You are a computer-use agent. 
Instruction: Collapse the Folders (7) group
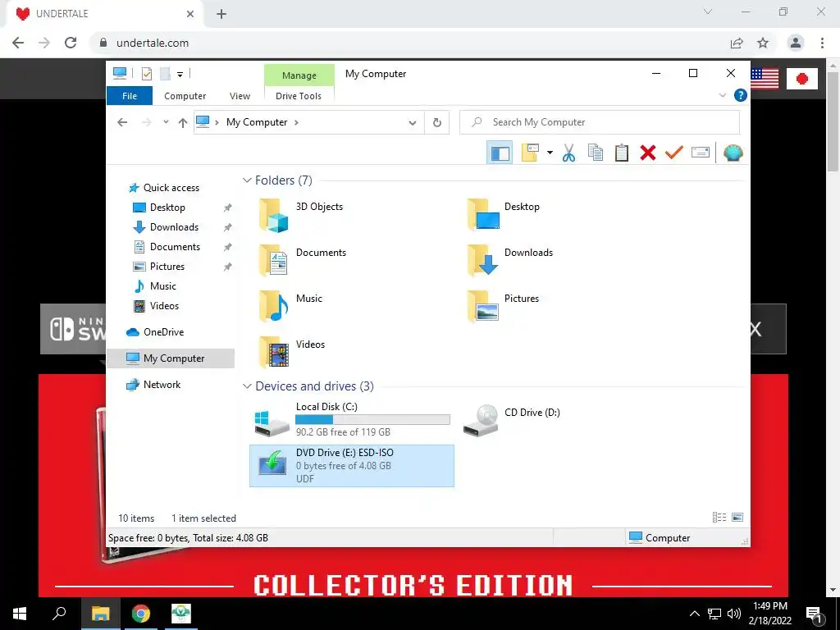[x=247, y=180]
